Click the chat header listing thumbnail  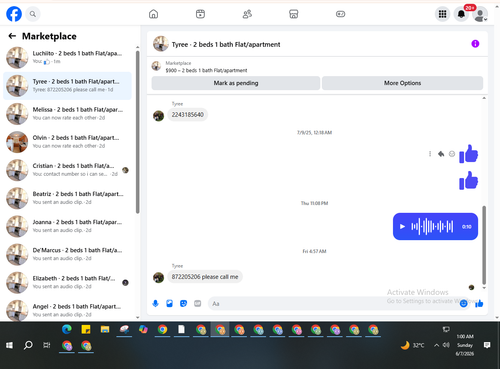[x=161, y=44]
